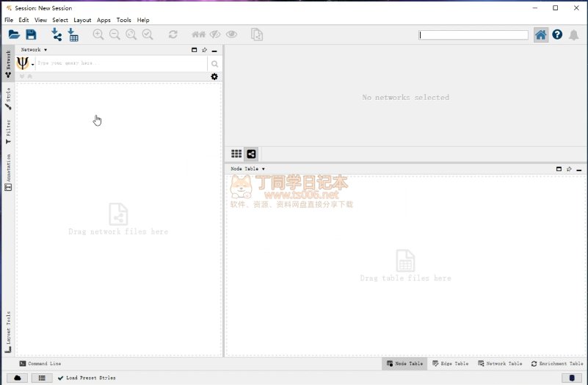The height and width of the screenshot is (385, 588).
Task: Click the Help question mark icon
Action: pos(557,35)
